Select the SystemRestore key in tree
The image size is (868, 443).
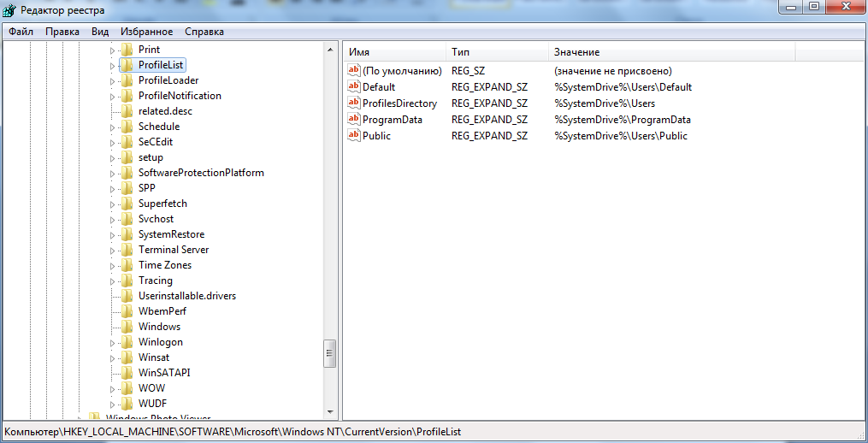(171, 234)
